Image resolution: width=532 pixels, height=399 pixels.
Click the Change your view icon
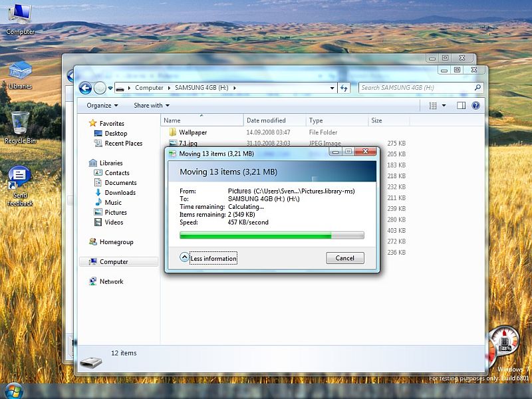pos(433,106)
